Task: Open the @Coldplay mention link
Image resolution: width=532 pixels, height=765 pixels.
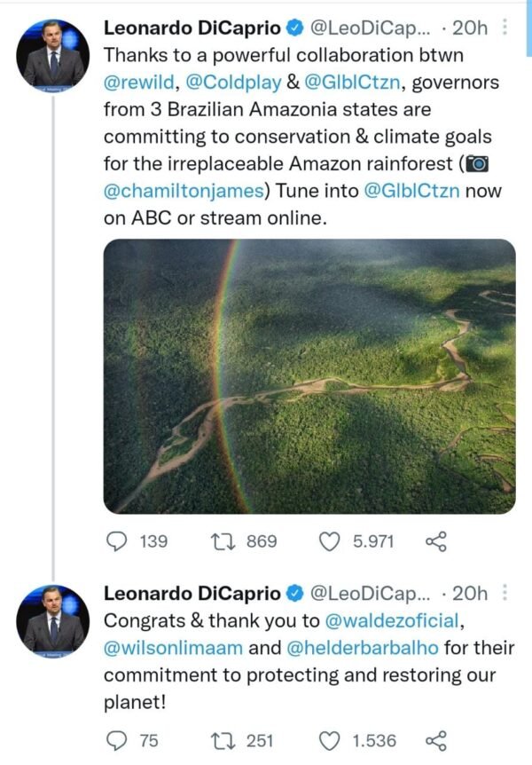Action: coord(231,81)
